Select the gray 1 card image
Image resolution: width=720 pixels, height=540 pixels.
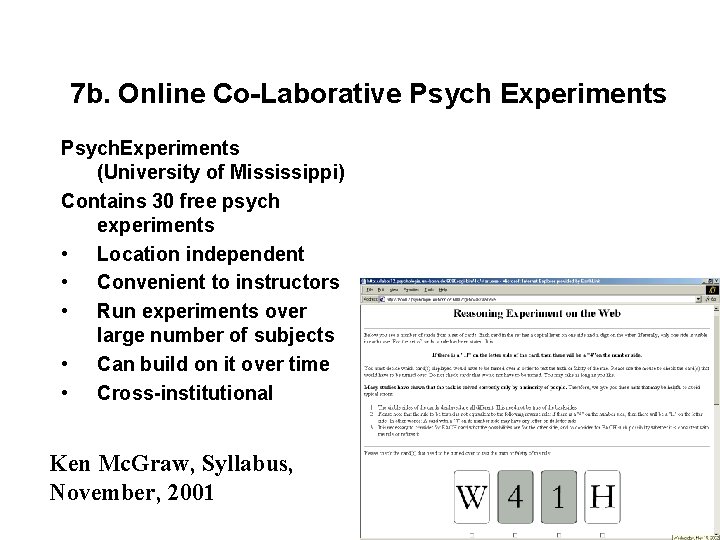559,497
